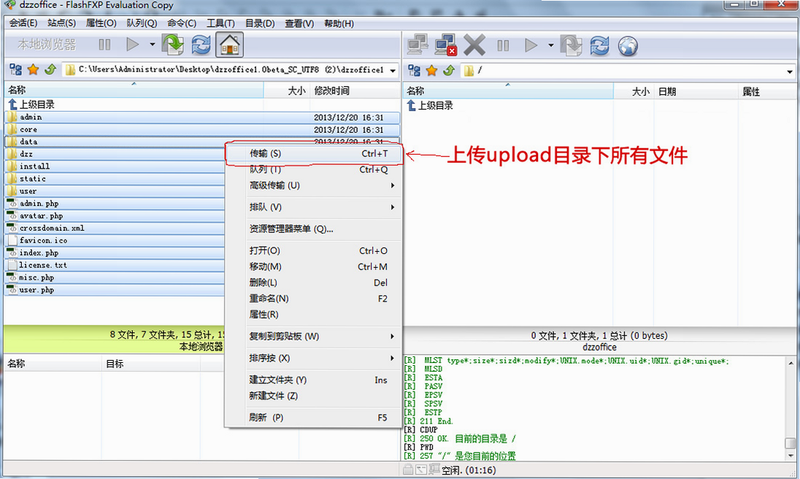Open the 会话(E) menu
The height and width of the screenshot is (479, 800).
pyautogui.click(x=23, y=23)
